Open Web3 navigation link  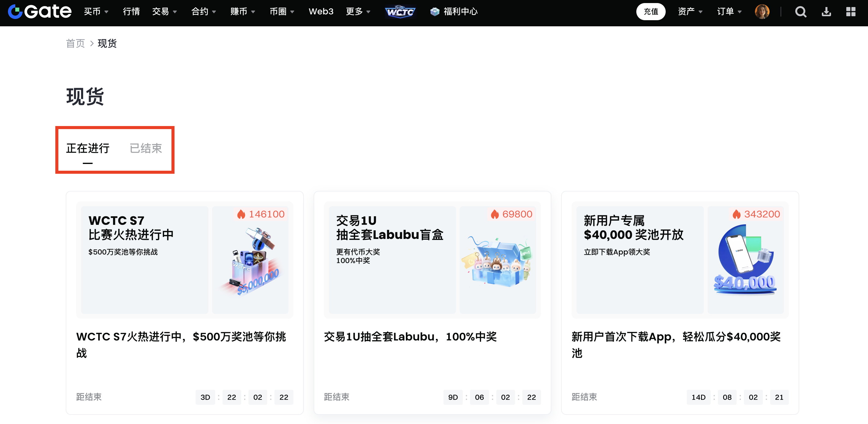(x=321, y=12)
